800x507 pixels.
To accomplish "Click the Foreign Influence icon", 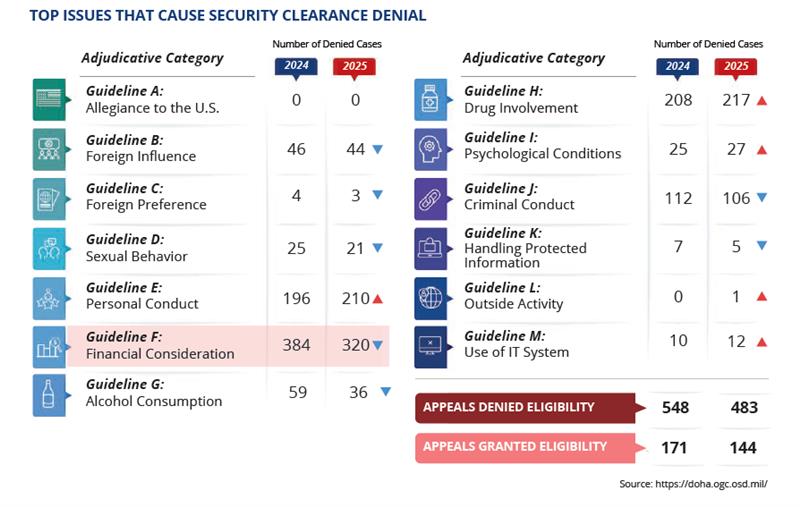I will click(x=48, y=149).
